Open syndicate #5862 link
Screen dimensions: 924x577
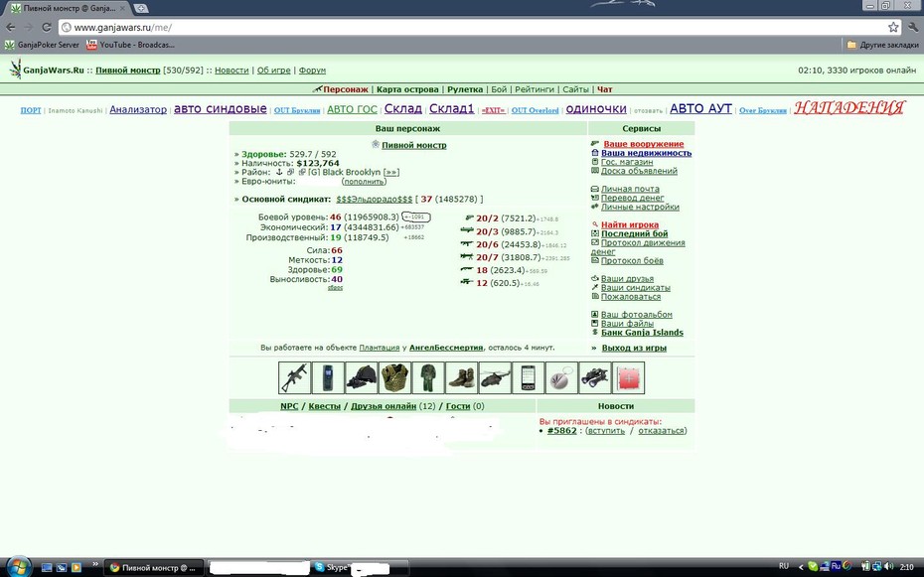click(561, 430)
